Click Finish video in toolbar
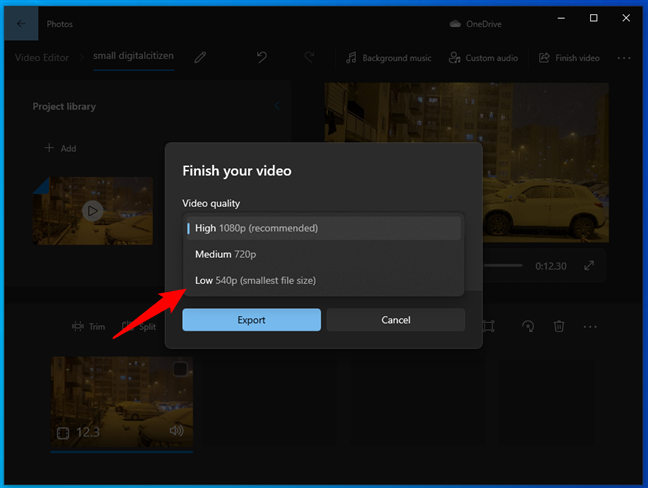Viewport: 648px width, 488px height. click(x=569, y=58)
